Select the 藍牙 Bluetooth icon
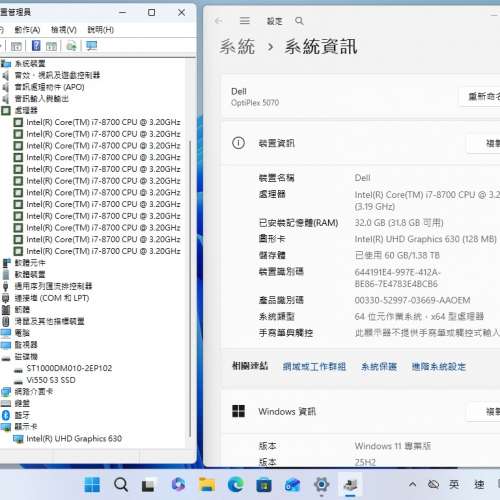Viewport: 500px width, 500px height. 6,415
